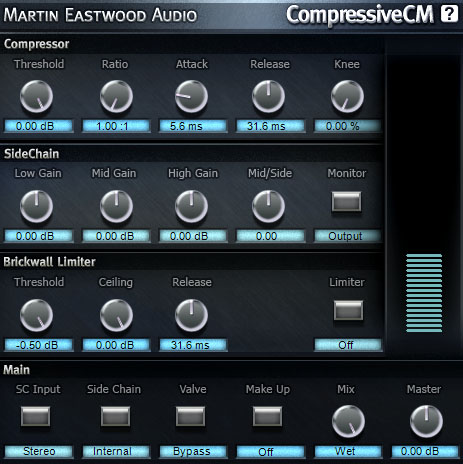Click the compressor release 31.6 ms value

(270, 126)
